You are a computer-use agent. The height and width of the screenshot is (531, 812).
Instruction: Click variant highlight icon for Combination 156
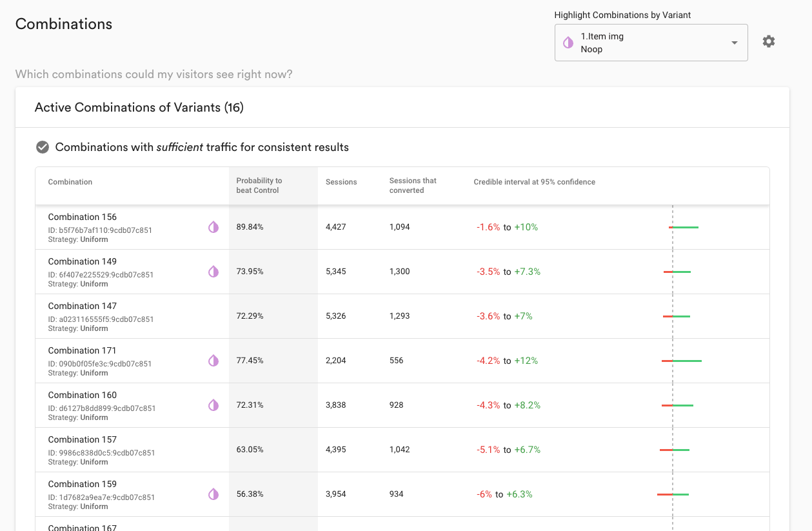[x=213, y=227]
